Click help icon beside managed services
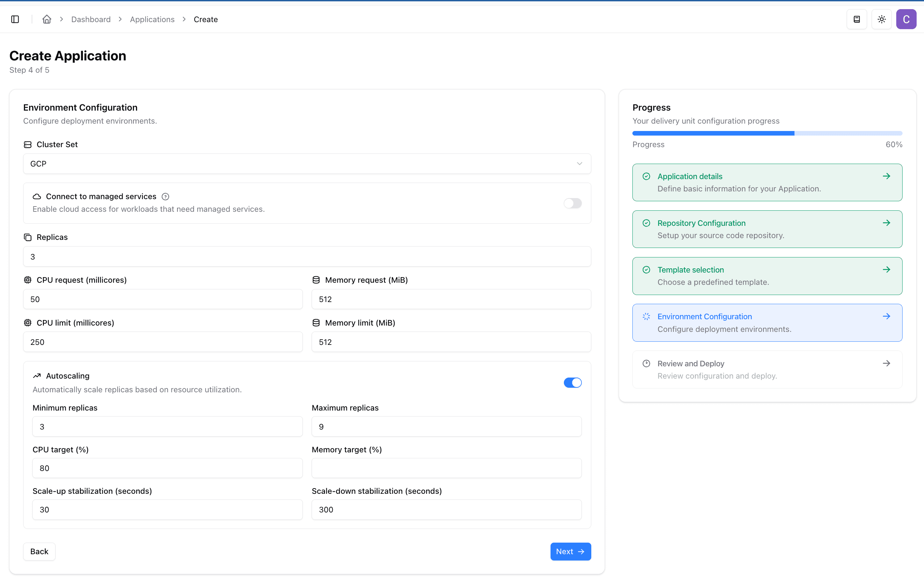Image resolution: width=924 pixels, height=583 pixels. [165, 197]
